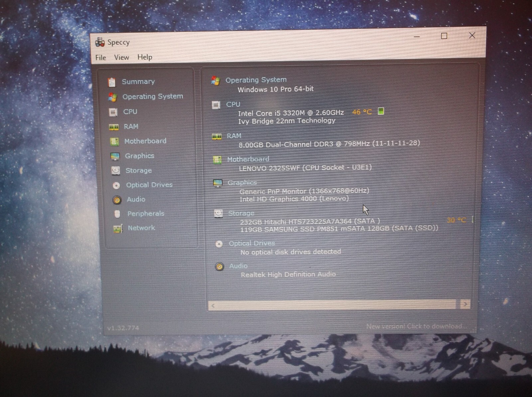532x397 pixels.
Task: Click the Audio speaker icon in summary pane
Action: pyautogui.click(x=219, y=267)
